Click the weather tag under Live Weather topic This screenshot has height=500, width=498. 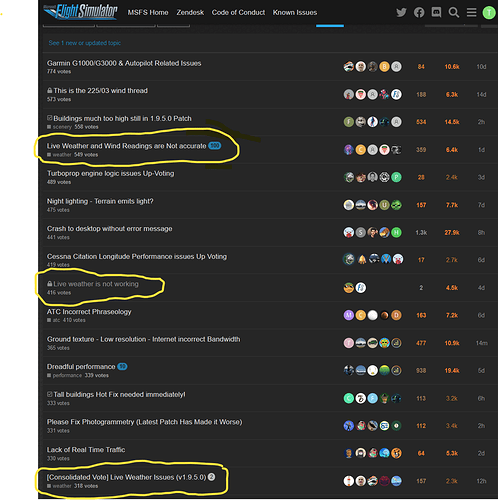pyautogui.click(x=62, y=155)
